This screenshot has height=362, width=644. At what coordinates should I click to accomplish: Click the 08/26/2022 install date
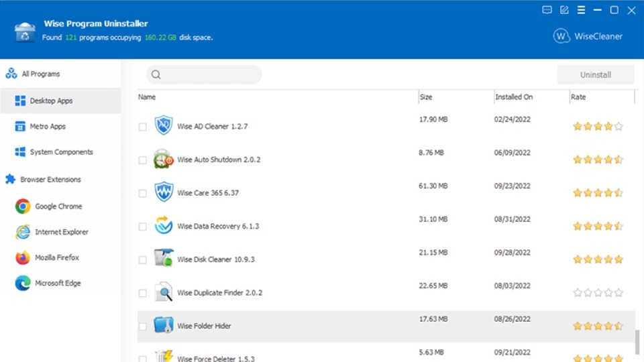pyautogui.click(x=512, y=319)
